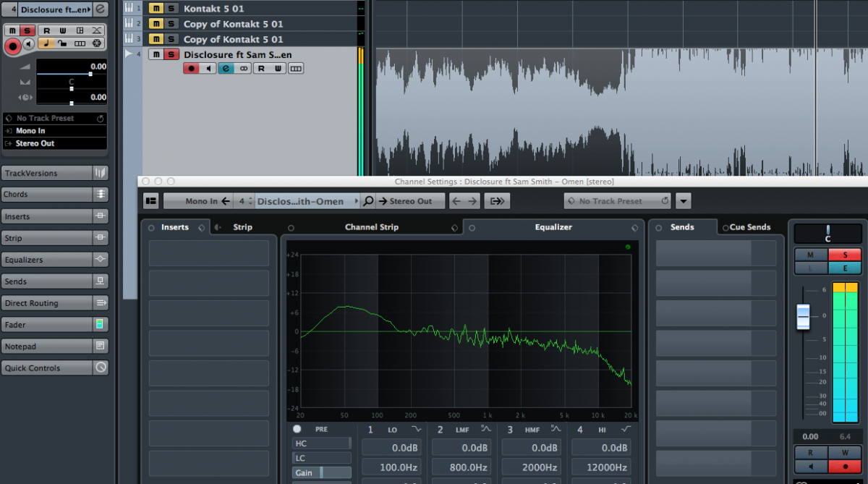This screenshot has height=484, width=868.
Task: Click the TrackVersions section icon
Action: coord(101,173)
